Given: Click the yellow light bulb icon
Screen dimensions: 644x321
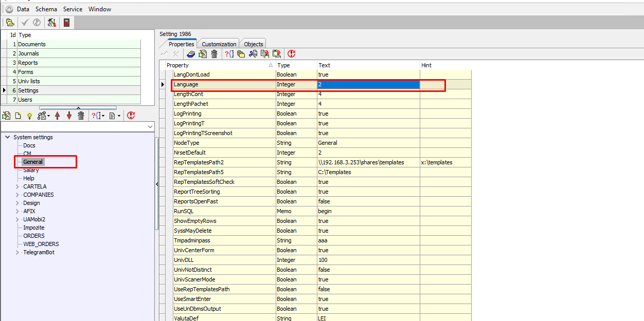Looking at the screenshot, I should tap(29, 116).
